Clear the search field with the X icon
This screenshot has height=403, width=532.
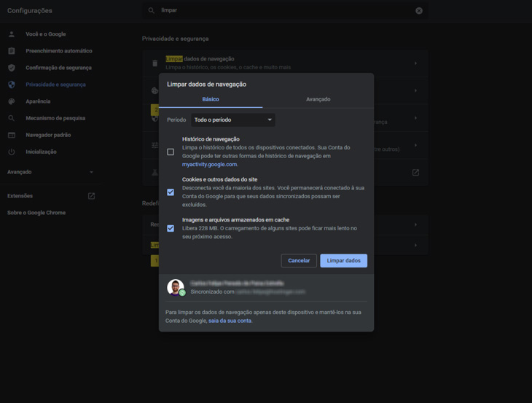pos(419,10)
